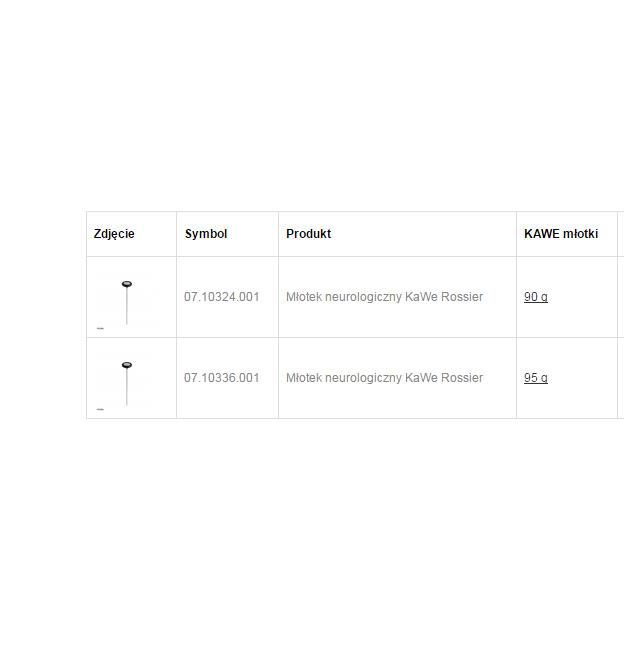
Task: Select the Produkt column header
Action: pyautogui.click(x=308, y=234)
